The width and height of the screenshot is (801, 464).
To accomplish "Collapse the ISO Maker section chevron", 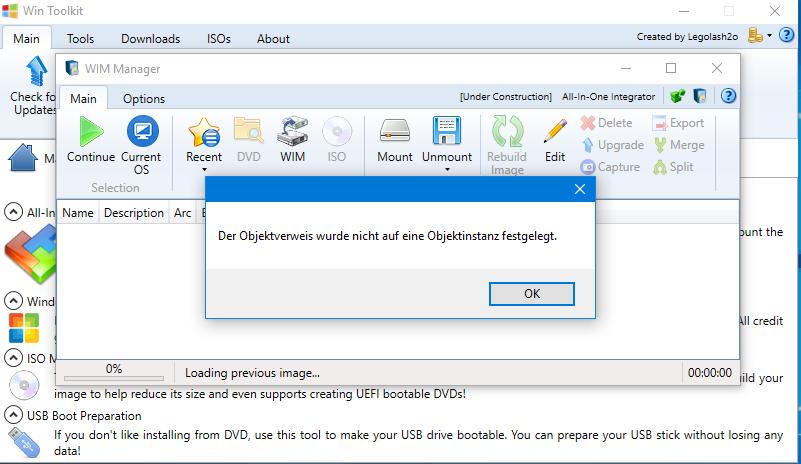I will tap(13, 358).
